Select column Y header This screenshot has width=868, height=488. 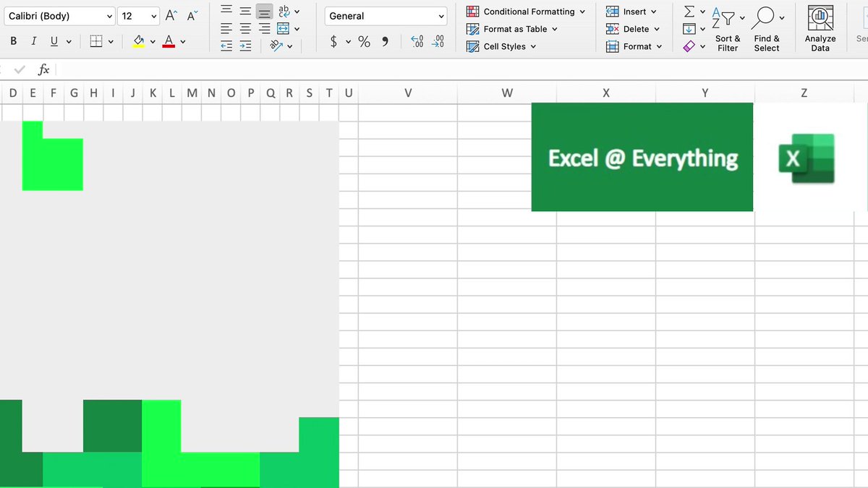pos(705,93)
